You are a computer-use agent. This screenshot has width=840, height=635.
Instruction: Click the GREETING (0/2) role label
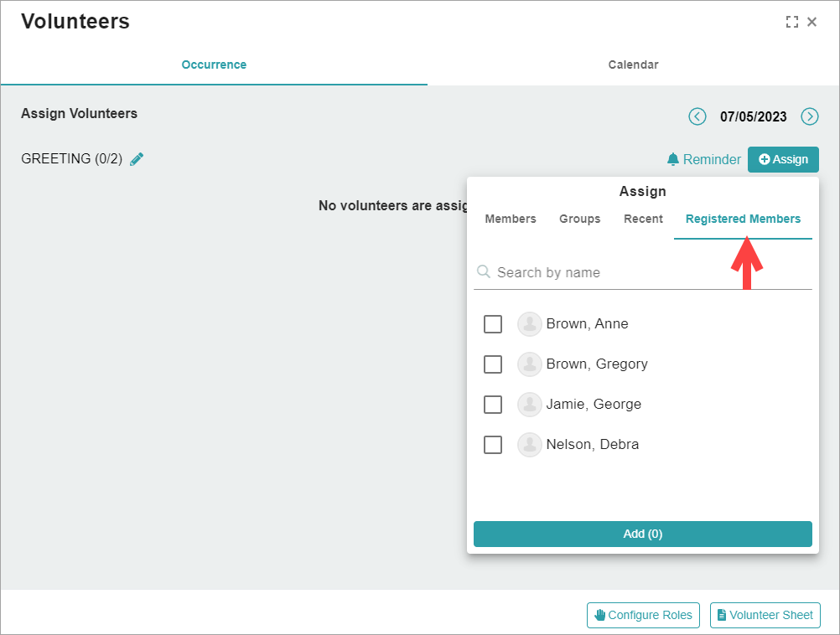point(72,159)
